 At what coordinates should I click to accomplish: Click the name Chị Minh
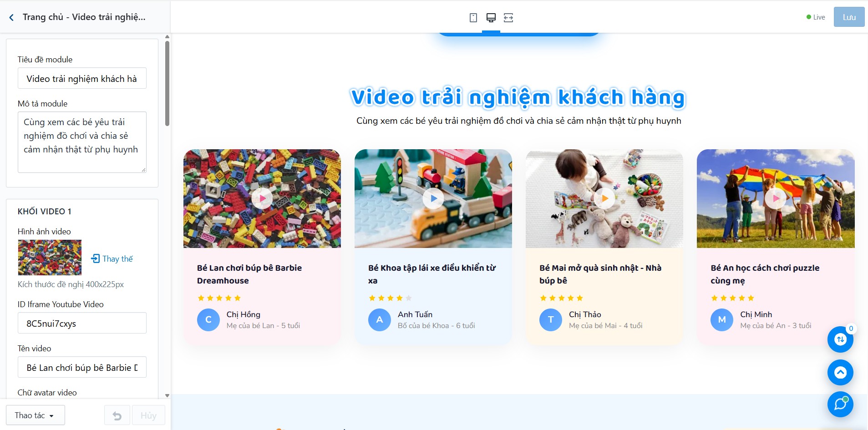coord(756,314)
